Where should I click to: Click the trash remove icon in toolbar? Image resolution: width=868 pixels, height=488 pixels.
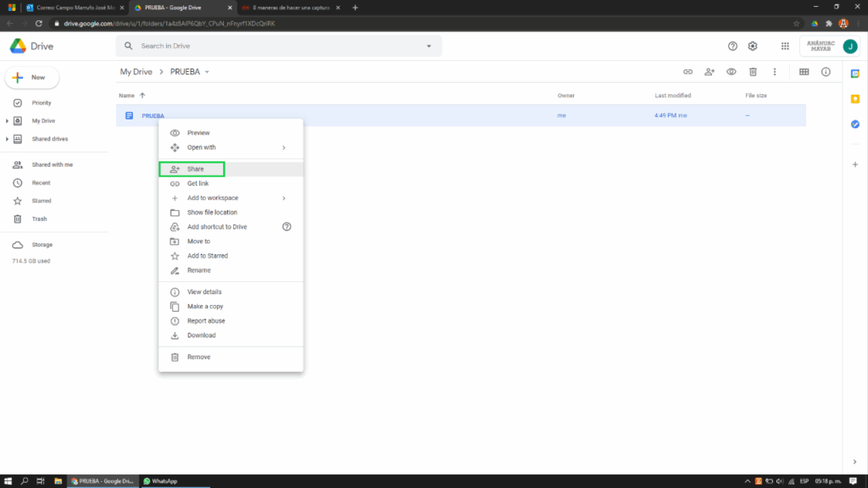pyautogui.click(x=753, y=72)
